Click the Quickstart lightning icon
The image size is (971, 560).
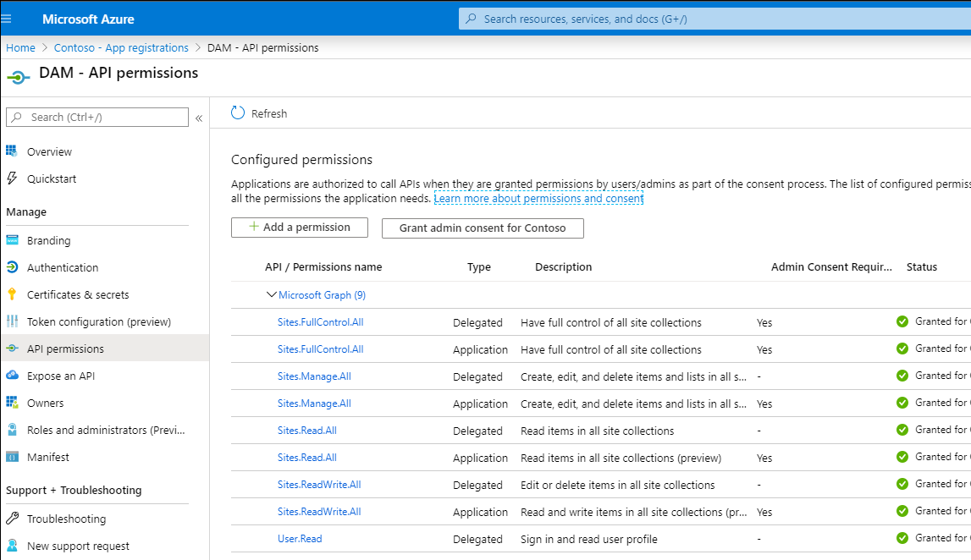tap(12, 178)
